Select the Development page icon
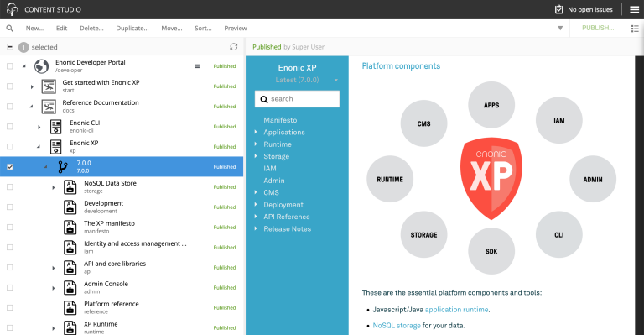 pyautogui.click(x=70, y=207)
